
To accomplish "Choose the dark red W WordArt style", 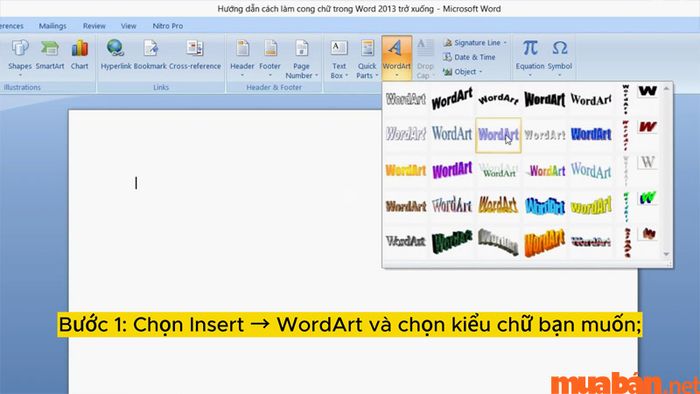I will pyautogui.click(x=647, y=127).
